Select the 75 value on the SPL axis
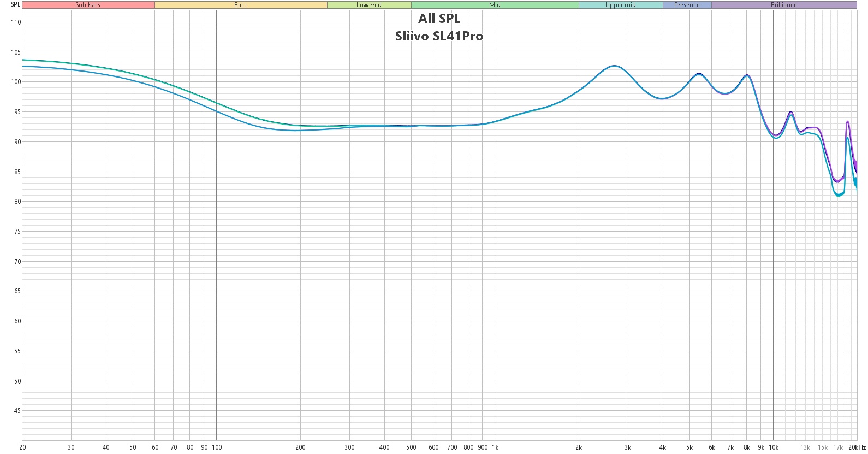The height and width of the screenshot is (454, 868). 17,232
